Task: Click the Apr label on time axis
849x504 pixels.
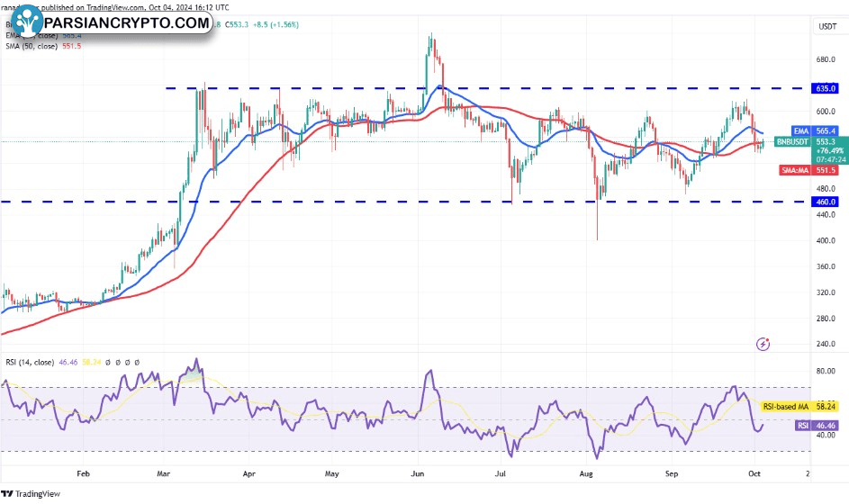Action: (x=249, y=473)
